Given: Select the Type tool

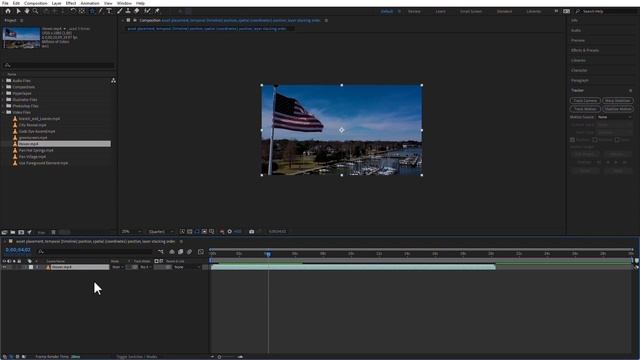Looking at the screenshot, I should point(109,11).
